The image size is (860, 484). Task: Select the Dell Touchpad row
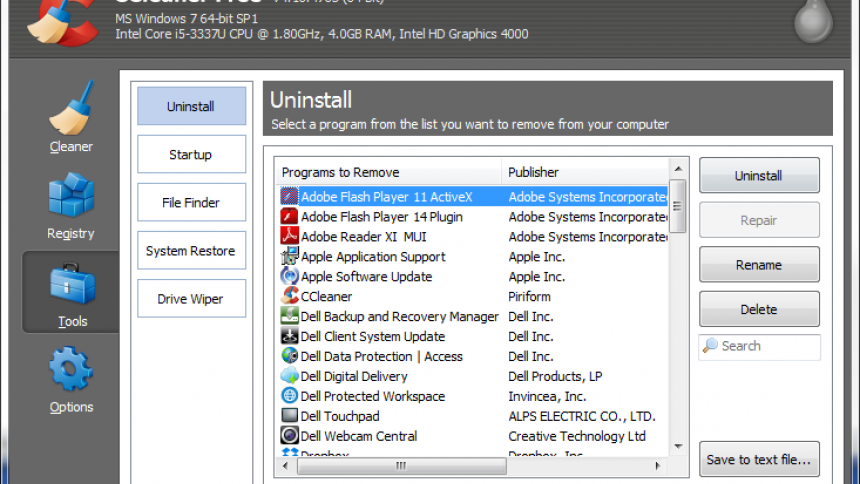point(472,416)
